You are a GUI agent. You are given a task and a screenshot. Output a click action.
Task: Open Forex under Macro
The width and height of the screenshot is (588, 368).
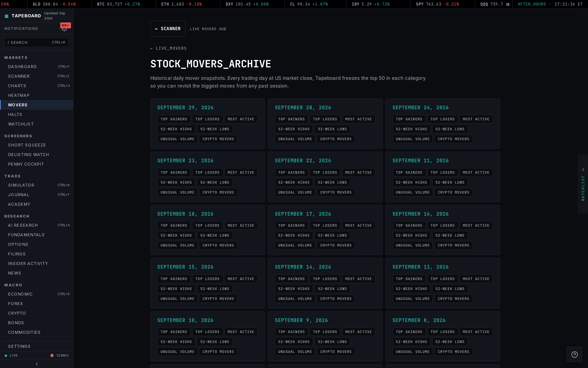pos(37,303)
